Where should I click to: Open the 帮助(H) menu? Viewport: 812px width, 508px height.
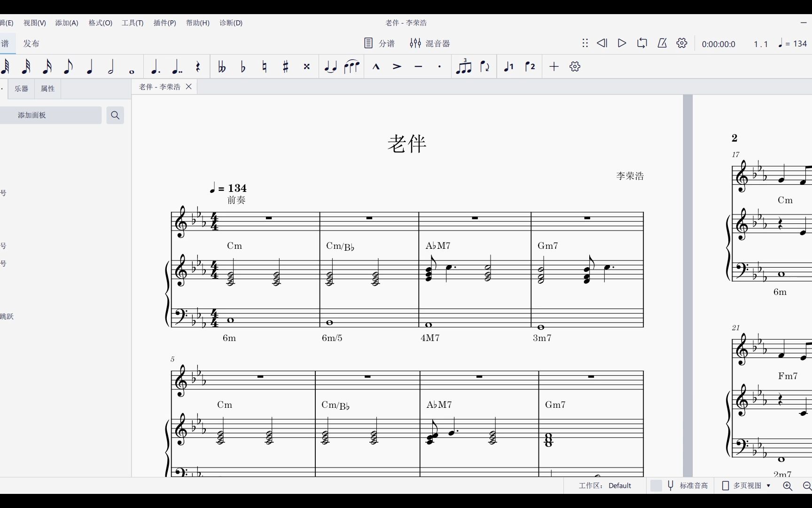coord(198,23)
